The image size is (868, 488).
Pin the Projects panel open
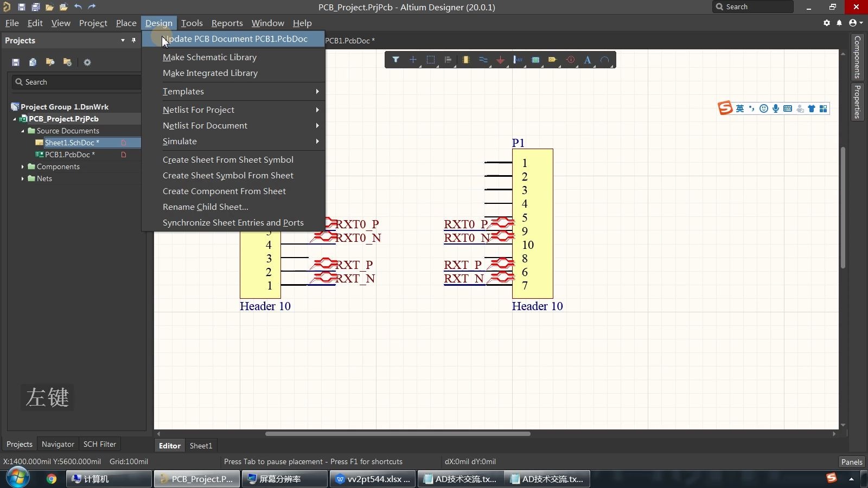pyautogui.click(x=133, y=40)
